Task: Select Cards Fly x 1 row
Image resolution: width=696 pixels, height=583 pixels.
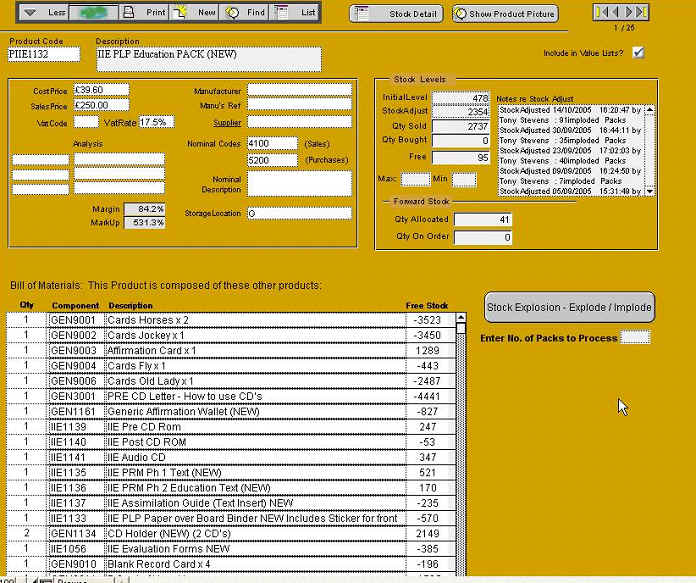Action: [x=231, y=366]
